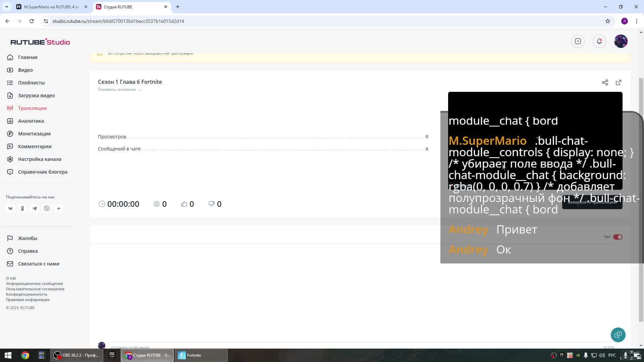The height and width of the screenshot is (362, 644).
Task: Open the profile avatar menu
Action: point(621,41)
